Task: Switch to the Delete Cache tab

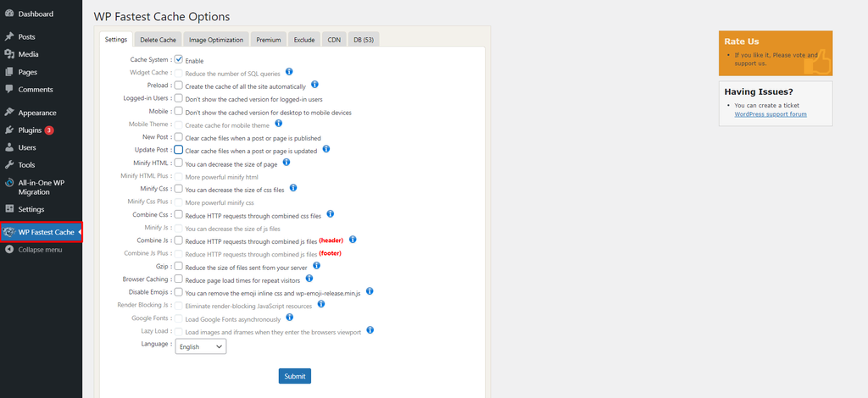Action: click(158, 39)
